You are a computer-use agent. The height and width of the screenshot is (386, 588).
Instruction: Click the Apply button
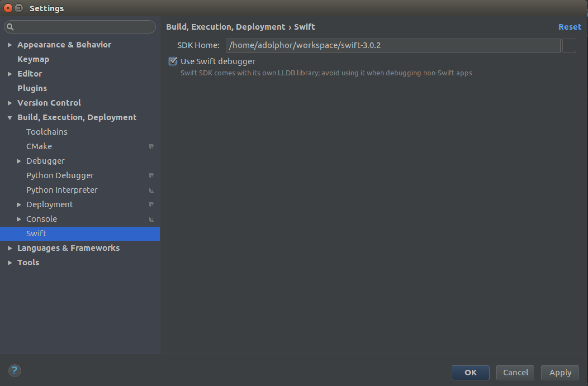point(560,373)
